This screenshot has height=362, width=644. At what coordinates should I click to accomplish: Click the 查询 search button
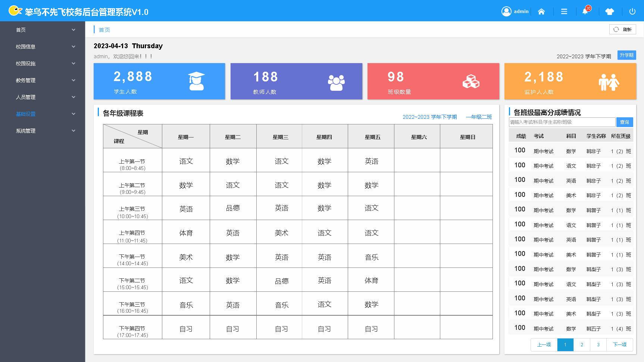(x=624, y=122)
